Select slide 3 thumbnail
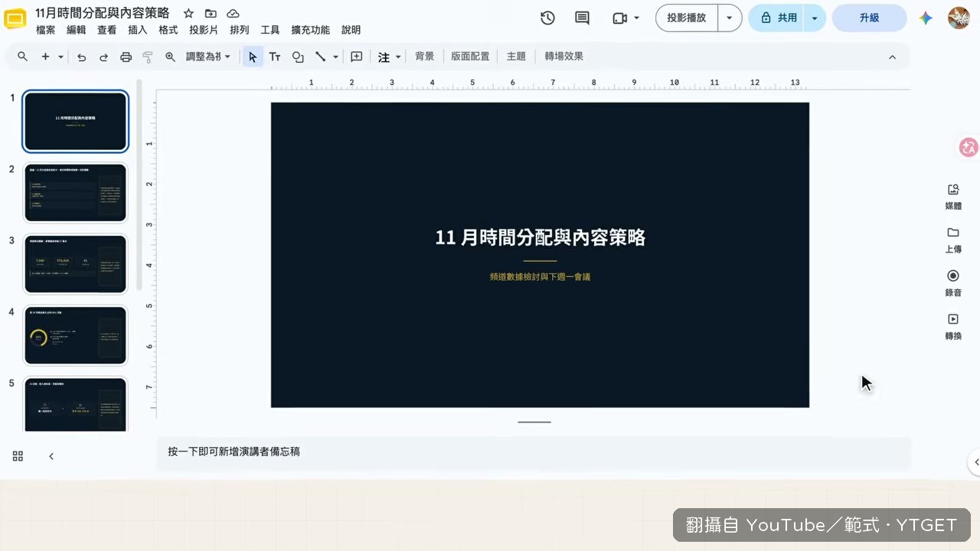The height and width of the screenshot is (551, 980). point(75,264)
